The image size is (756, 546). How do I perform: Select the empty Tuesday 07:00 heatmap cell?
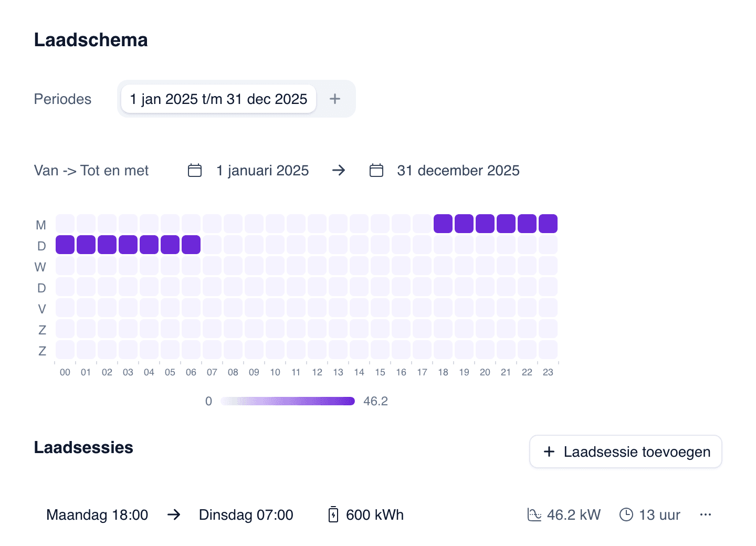(212, 245)
